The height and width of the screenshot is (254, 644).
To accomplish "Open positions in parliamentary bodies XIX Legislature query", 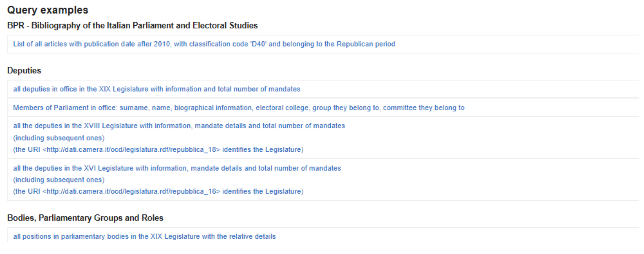I will (x=144, y=237).
